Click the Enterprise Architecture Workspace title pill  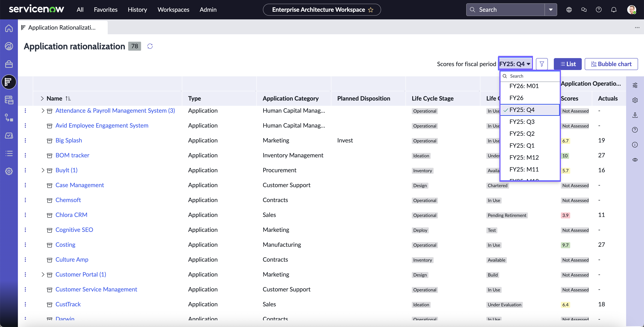click(x=322, y=10)
